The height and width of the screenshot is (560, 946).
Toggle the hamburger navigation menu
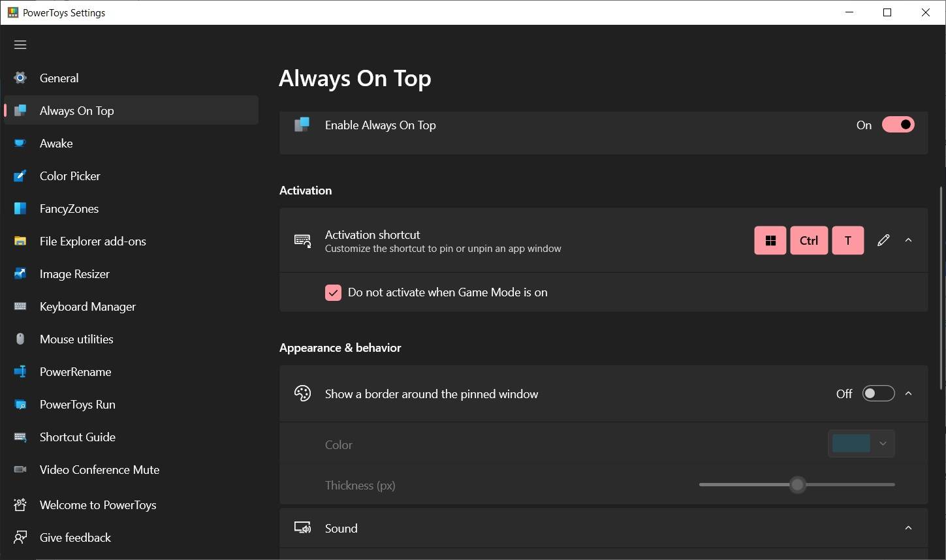[x=20, y=44]
